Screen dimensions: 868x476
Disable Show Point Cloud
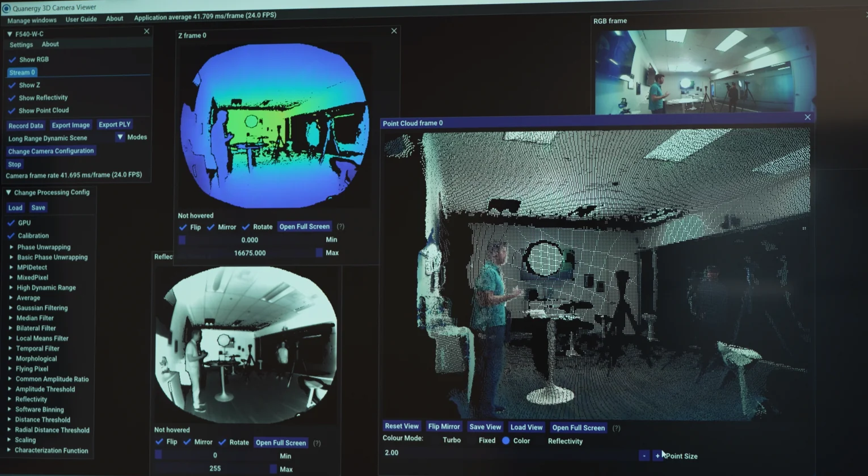click(12, 111)
